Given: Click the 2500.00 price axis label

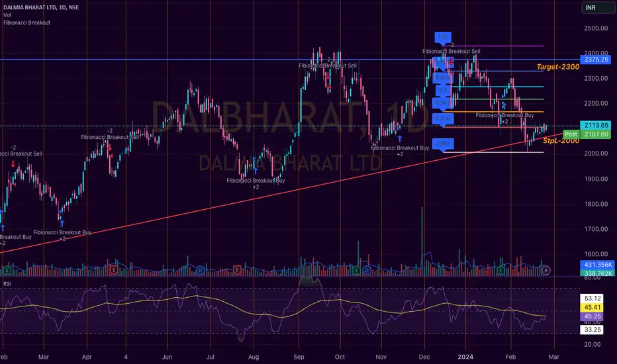Looking at the screenshot, I should point(596,28).
